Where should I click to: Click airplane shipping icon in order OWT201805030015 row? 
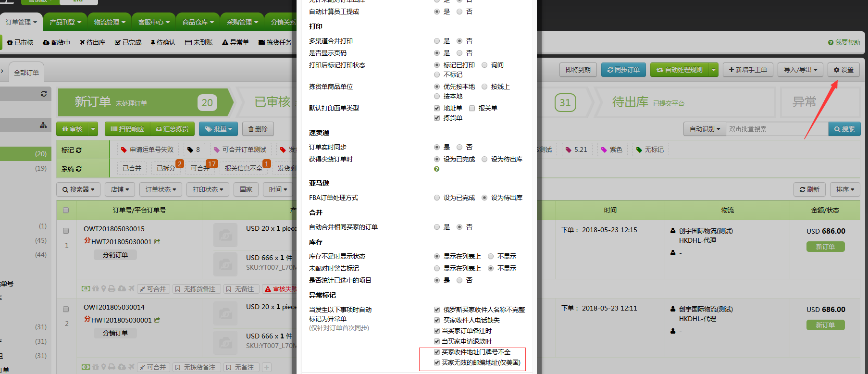(131, 288)
